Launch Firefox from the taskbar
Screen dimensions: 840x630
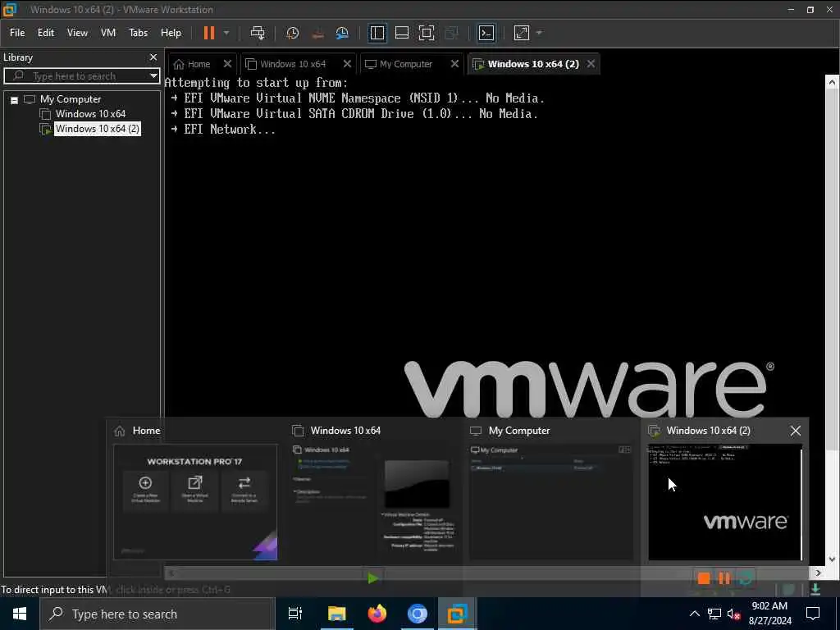coord(377,614)
